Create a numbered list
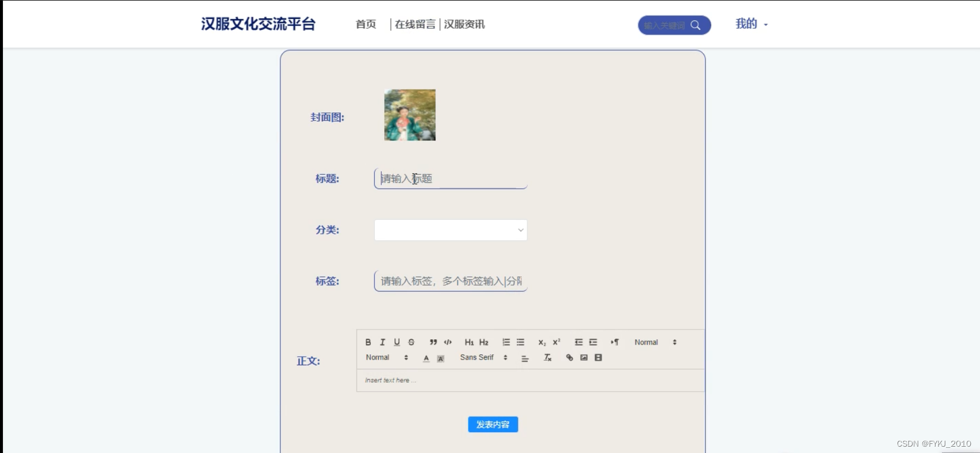980x453 pixels. click(506, 342)
